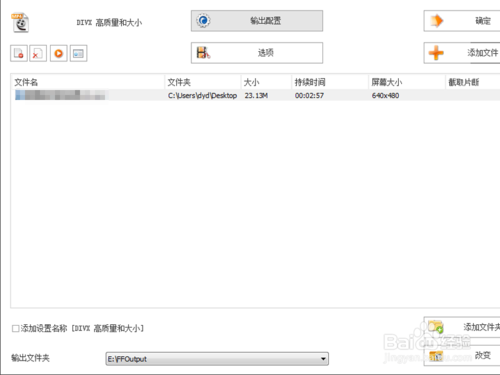The height and width of the screenshot is (375, 500).
Task: Click the 改变 change folder button
Action: (462, 356)
